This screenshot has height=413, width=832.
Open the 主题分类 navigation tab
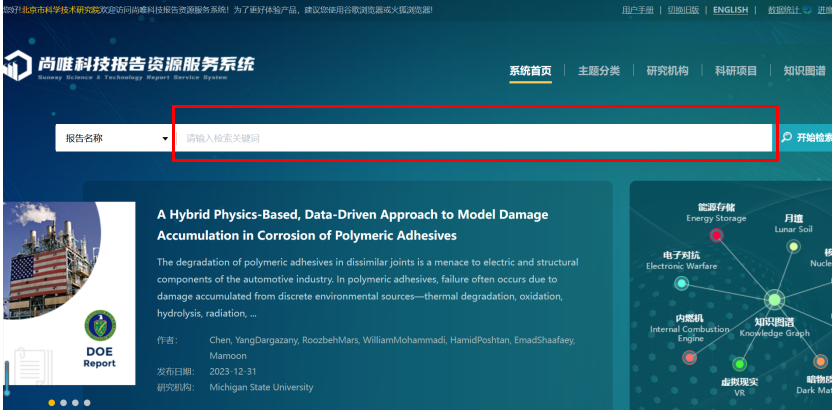tap(598, 71)
